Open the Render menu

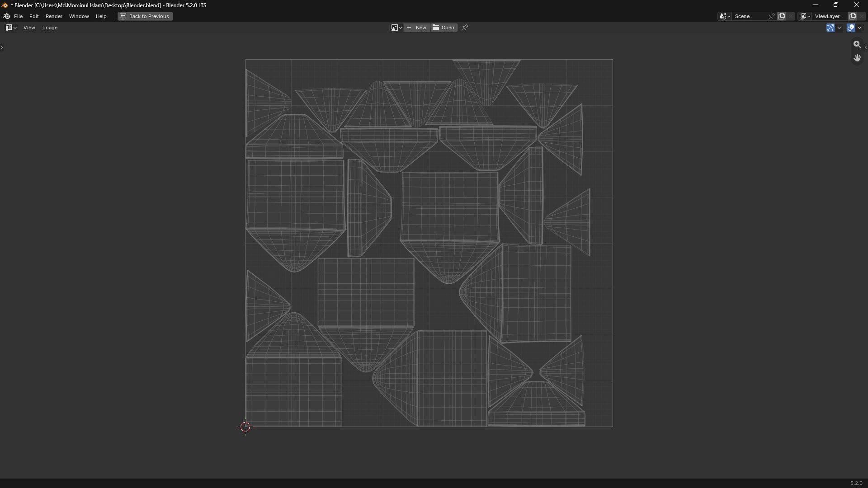click(54, 16)
